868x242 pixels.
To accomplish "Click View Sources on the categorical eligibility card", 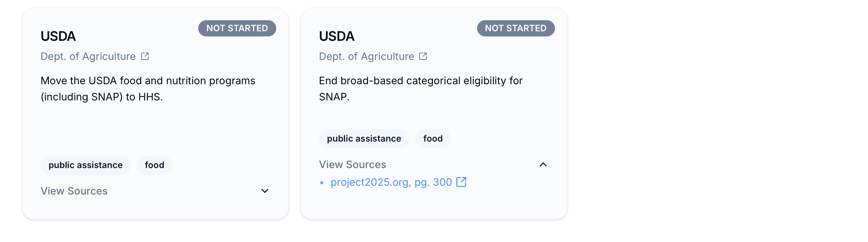I will coord(352,164).
